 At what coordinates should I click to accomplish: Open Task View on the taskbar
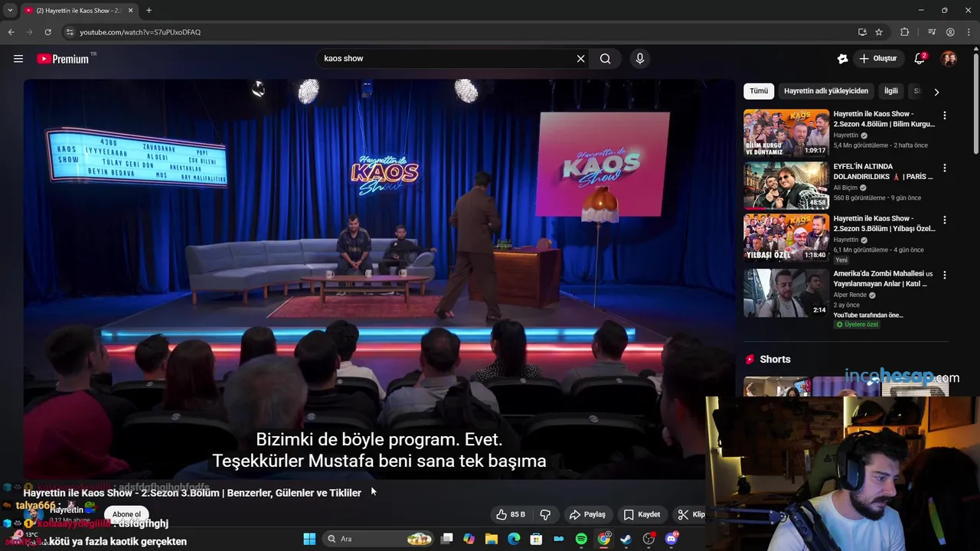pos(447,539)
